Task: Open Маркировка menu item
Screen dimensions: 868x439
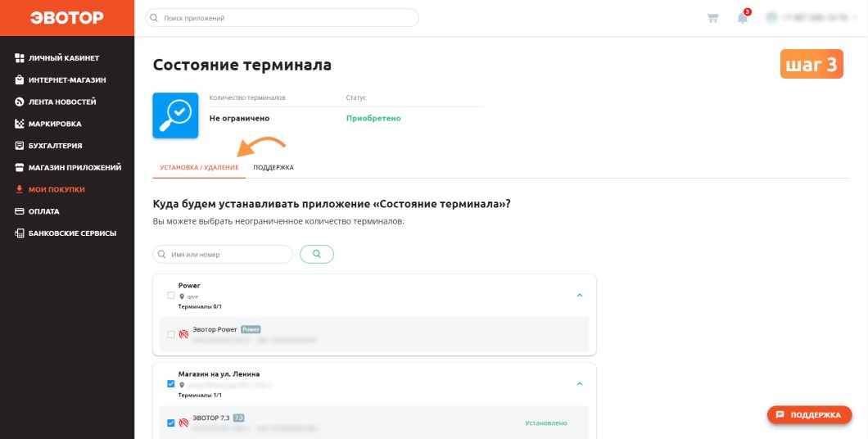Action: coord(55,124)
